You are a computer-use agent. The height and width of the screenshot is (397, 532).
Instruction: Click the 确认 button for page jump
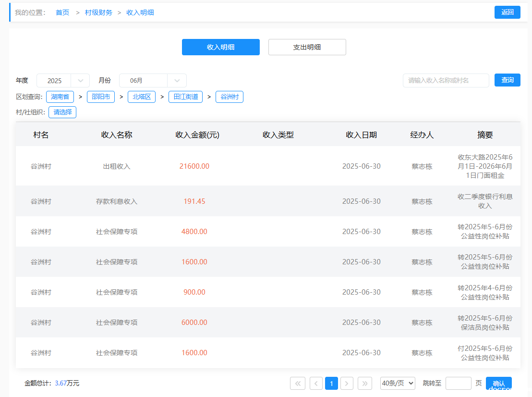tap(498, 383)
